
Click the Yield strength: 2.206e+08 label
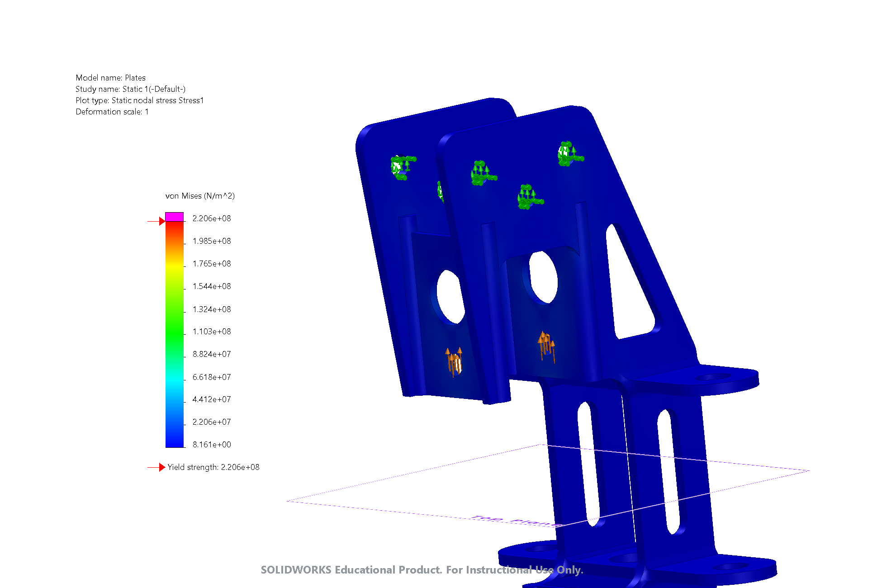213,467
